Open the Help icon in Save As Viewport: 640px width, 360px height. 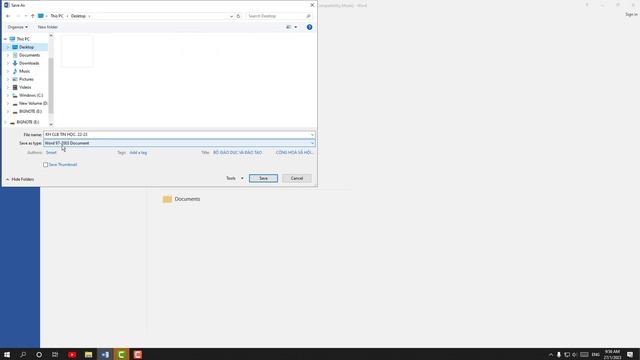(x=309, y=27)
